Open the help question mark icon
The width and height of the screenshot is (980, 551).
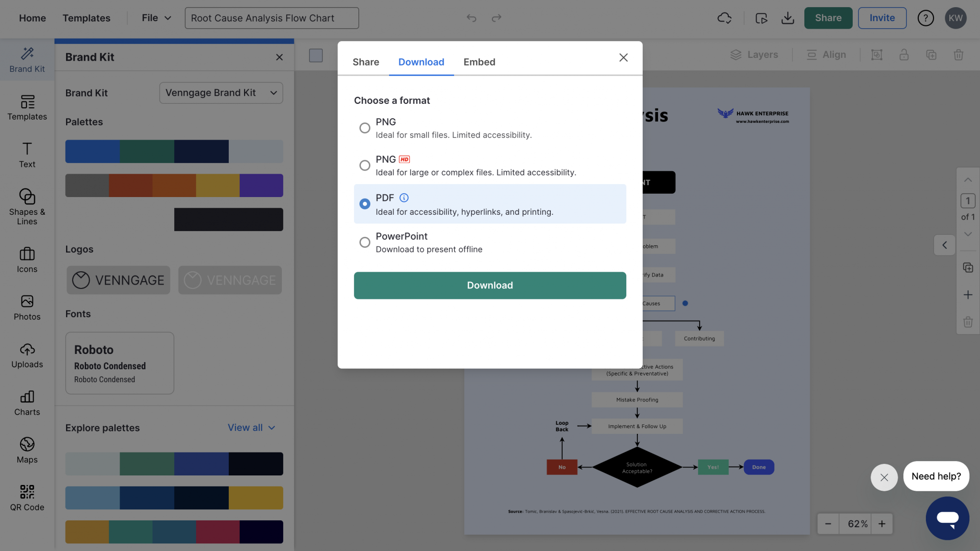point(925,18)
